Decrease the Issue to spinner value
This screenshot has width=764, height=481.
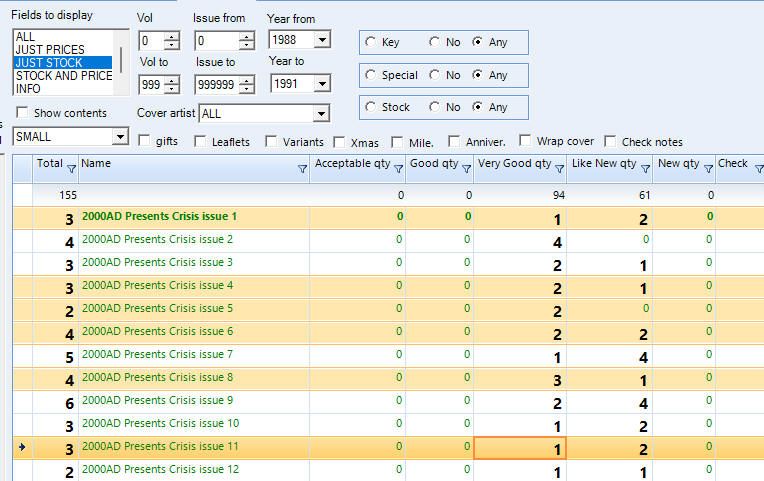pyautogui.click(x=247, y=89)
